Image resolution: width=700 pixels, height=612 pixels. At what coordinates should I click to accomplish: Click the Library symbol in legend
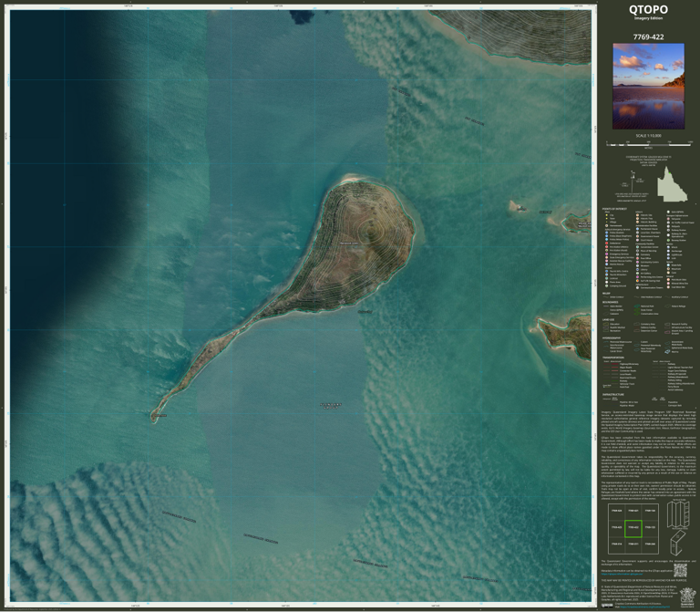637,269
